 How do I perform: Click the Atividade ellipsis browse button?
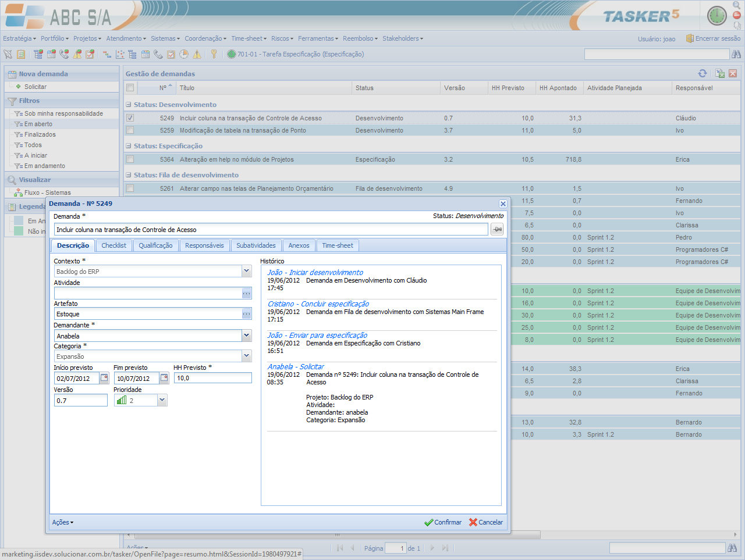[x=247, y=293]
